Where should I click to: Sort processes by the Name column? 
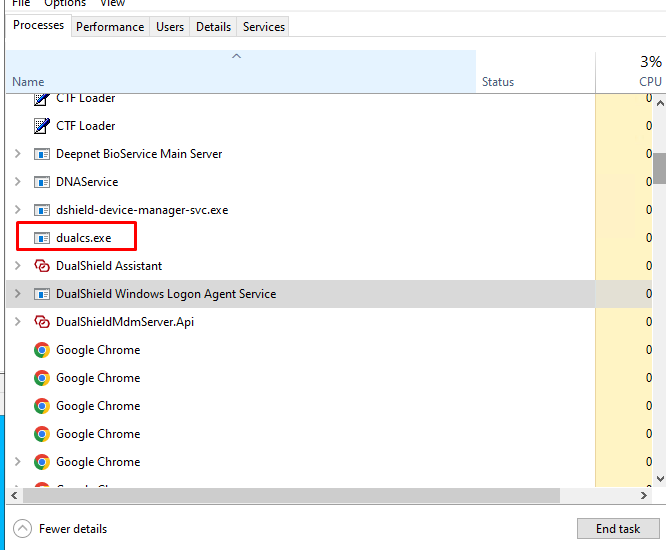(28, 81)
